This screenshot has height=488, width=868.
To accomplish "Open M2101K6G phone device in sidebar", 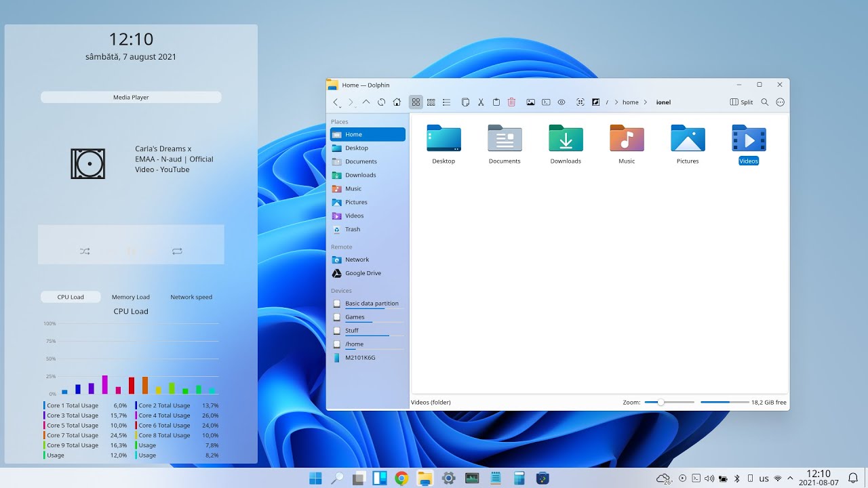I will click(368, 358).
